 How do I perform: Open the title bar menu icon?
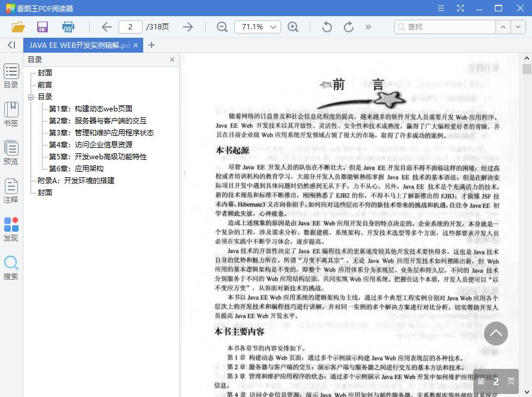pyautogui.click(x=441, y=8)
